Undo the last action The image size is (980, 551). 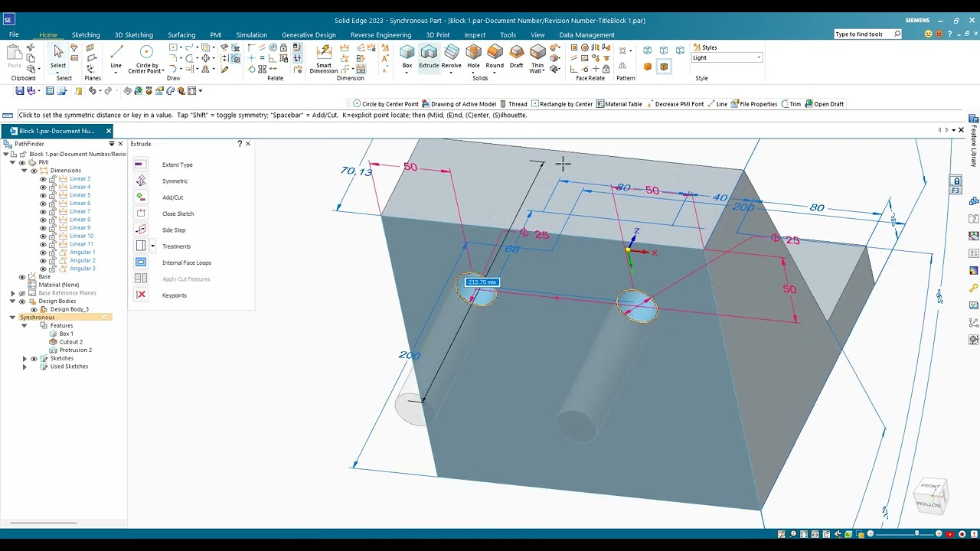point(92,90)
